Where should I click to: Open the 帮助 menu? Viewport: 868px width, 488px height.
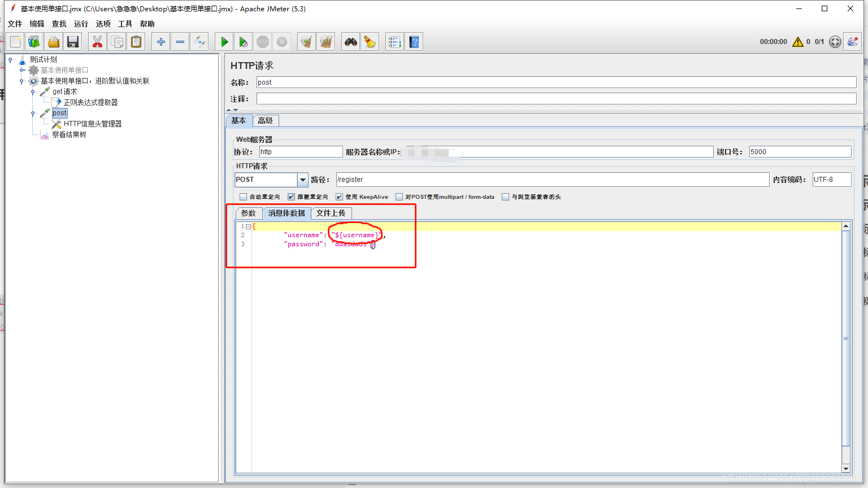[x=147, y=24]
